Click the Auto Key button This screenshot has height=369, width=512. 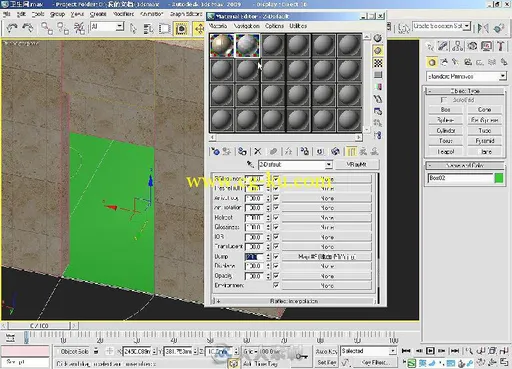click(326, 351)
